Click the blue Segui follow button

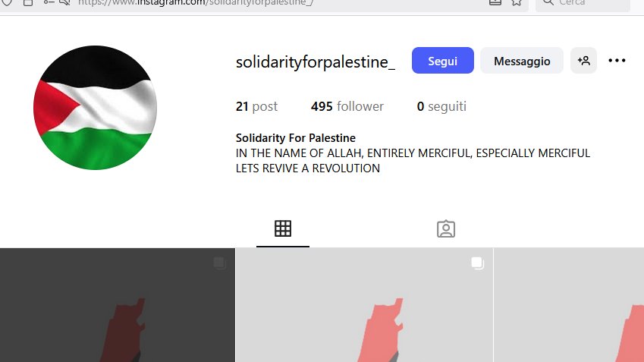(x=443, y=61)
